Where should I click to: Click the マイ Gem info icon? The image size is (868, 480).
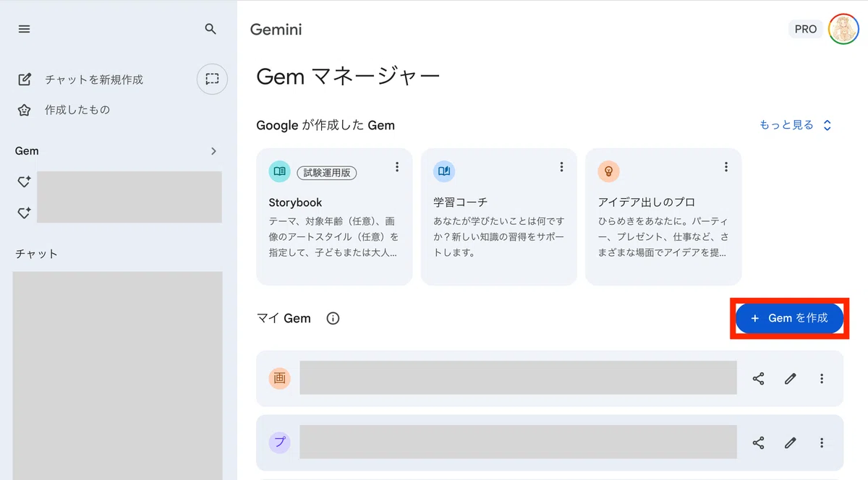333,318
